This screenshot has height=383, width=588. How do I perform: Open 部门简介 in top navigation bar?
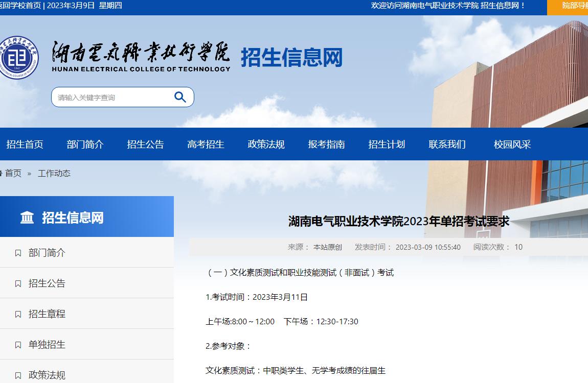[x=85, y=145]
